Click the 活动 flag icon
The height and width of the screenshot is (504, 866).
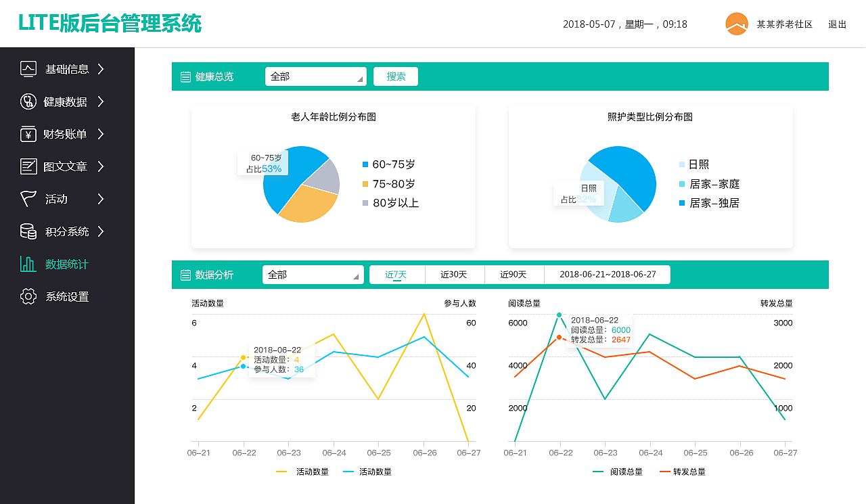[x=28, y=199]
